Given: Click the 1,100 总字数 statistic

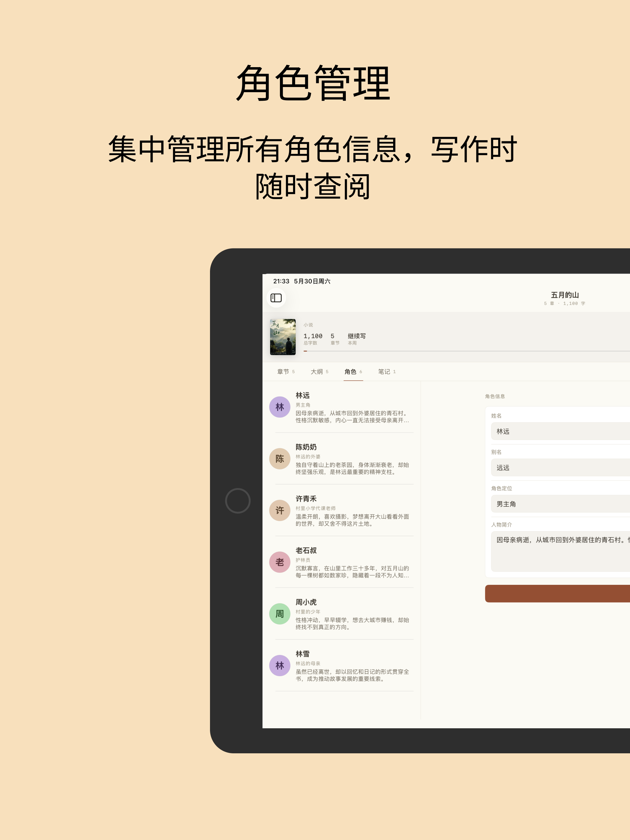Looking at the screenshot, I should pyautogui.click(x=313, y=339).
